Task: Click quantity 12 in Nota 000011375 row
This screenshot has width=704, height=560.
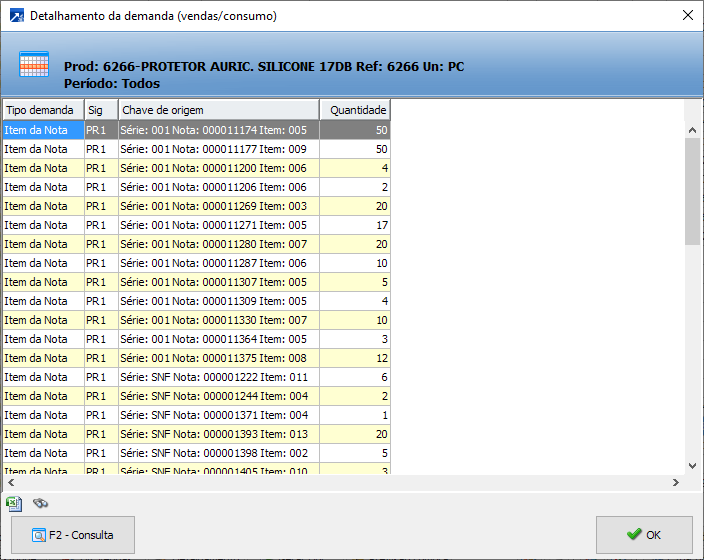Action: (x=355, y=358)
